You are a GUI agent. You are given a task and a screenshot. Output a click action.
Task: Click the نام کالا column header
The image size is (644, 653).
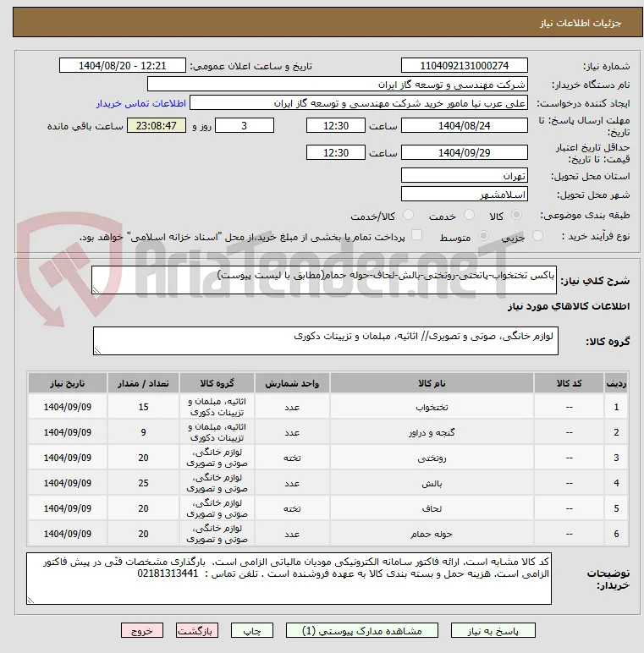pyautogui.click(x=432, y=383)
